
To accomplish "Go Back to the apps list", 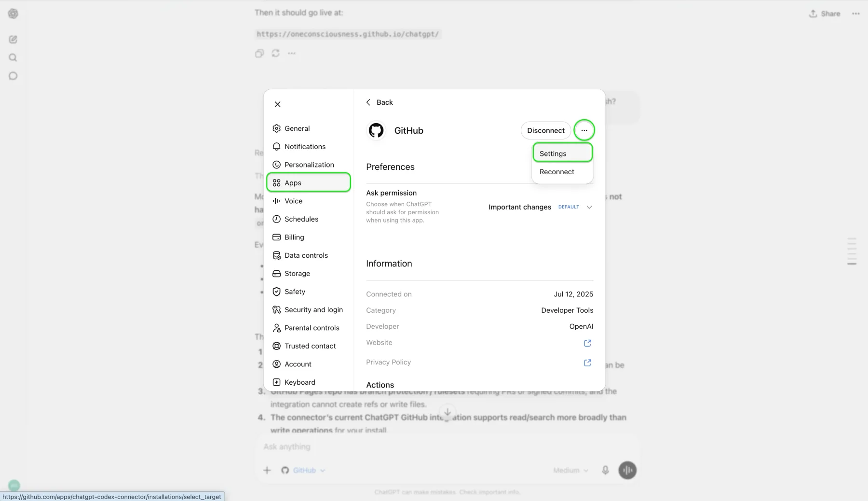I will [380, 102].
